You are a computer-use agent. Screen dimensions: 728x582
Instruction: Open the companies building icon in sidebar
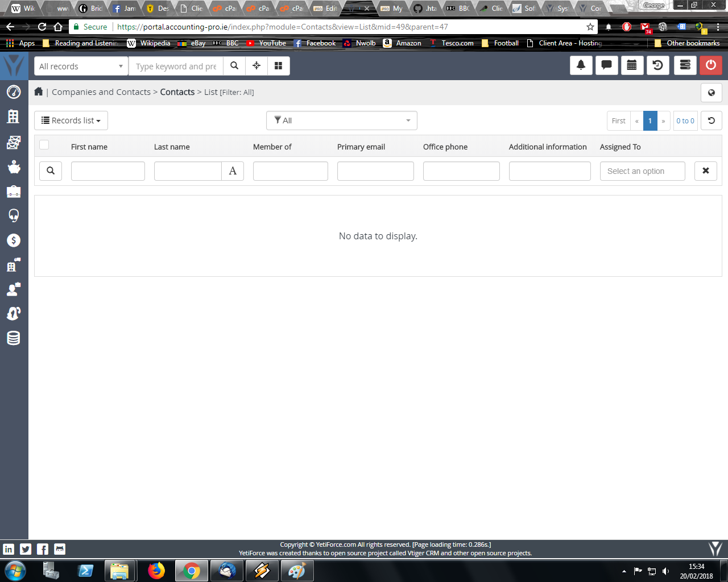coord(13,116)
